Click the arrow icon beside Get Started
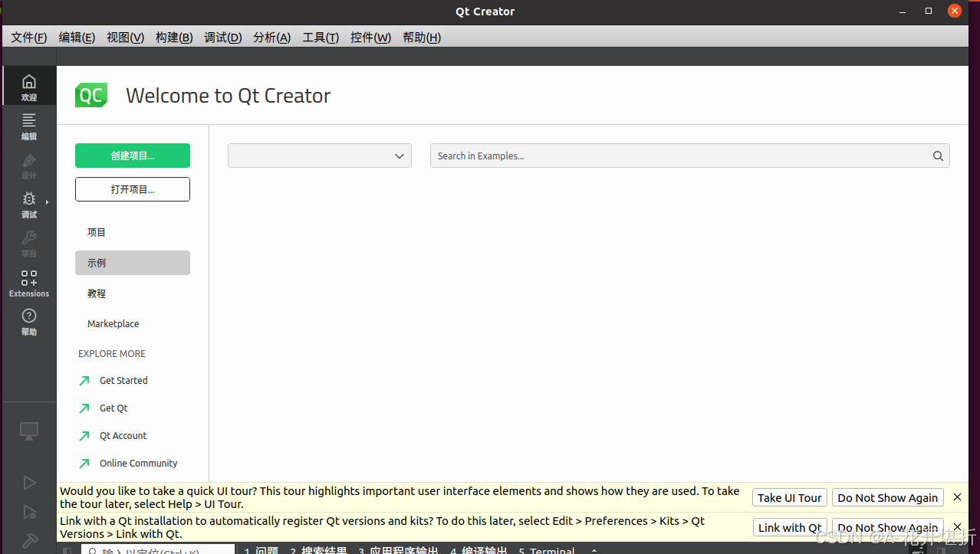The width and height of the screenshot is (980, 554). (x=84, y=381)
